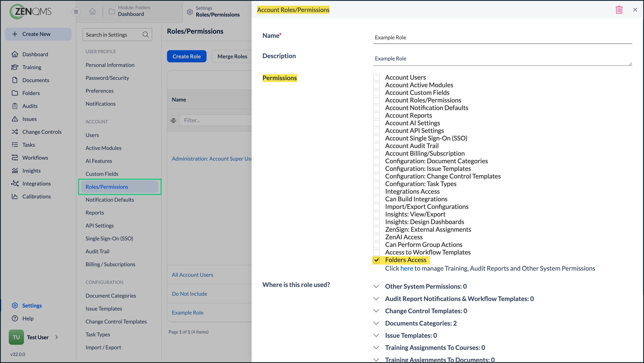Click the folder icon on the Module: Folders tab
The height and width of the screenshot is (363, 644).
pos(112,11)
